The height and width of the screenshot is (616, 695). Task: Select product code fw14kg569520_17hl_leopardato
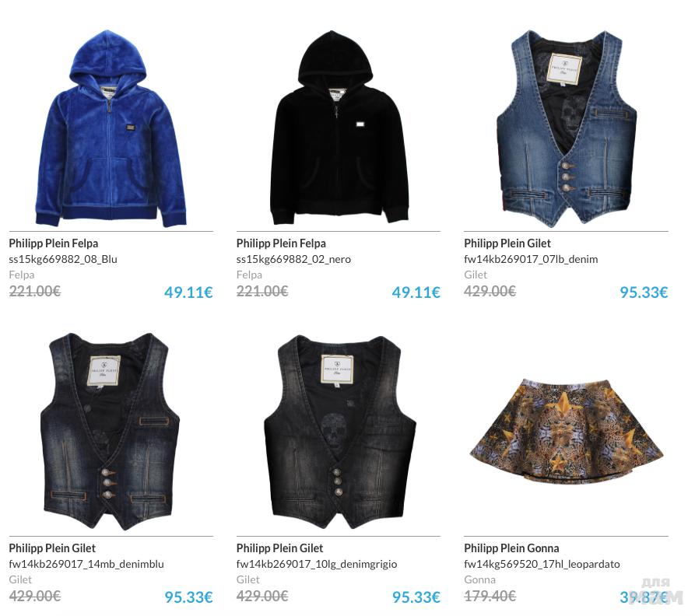(x=542, y=564)
